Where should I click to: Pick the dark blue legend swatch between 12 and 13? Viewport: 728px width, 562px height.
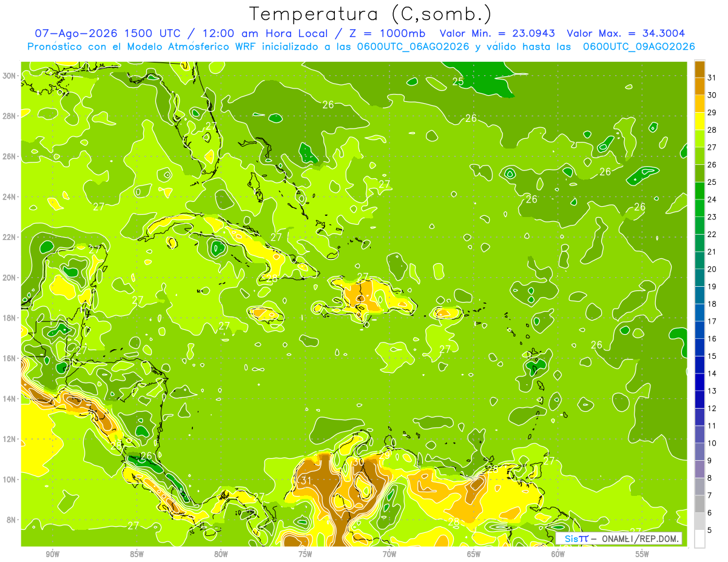click(x=699, y=400)
